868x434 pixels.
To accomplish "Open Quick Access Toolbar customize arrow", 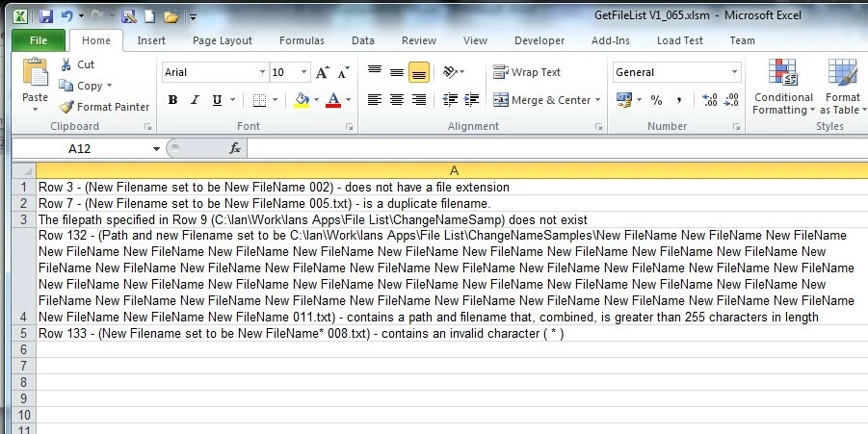I will pyautogui.click(x=194, y=17).
